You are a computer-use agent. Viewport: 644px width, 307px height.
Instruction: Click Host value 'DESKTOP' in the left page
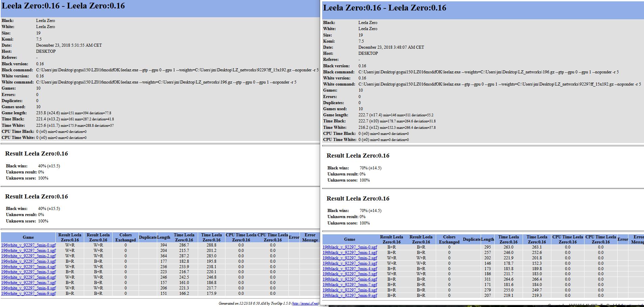coord(46,51)
